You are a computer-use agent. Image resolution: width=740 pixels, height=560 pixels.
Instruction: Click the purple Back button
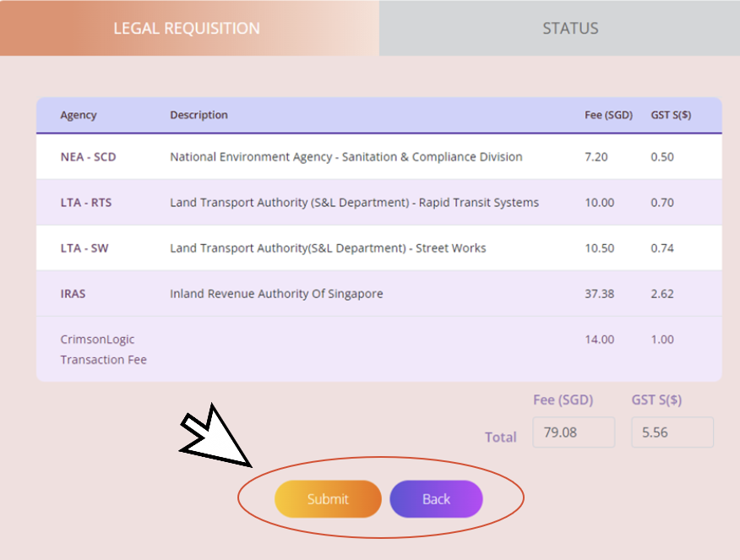click(x=436, y=499)
